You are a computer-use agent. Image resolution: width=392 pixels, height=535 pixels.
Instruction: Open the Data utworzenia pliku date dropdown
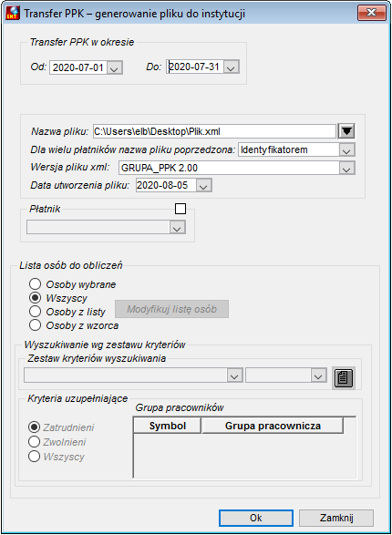tap(203, 186)
